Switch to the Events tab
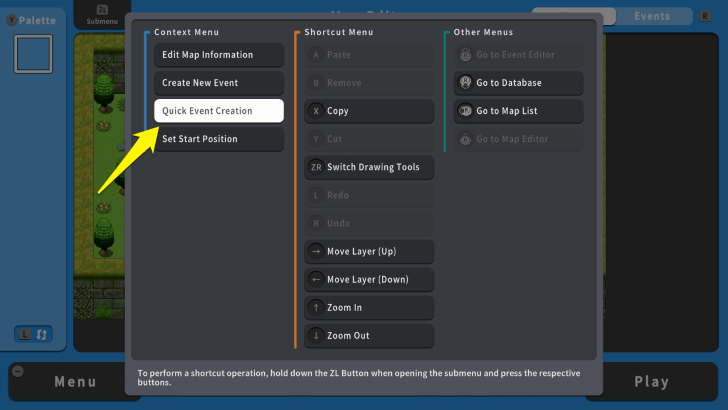This screenshot has width=728, height=410. pos(652,16)
